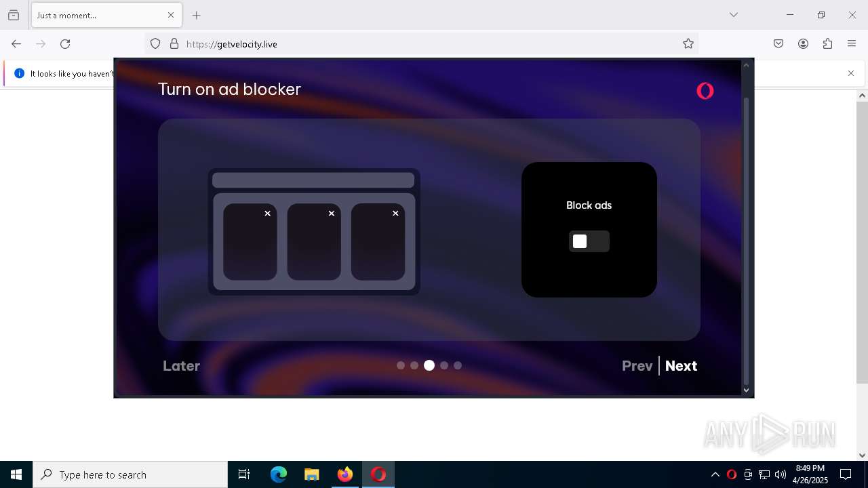
Task: Select the first pagination dot
Action: [401, 365]
